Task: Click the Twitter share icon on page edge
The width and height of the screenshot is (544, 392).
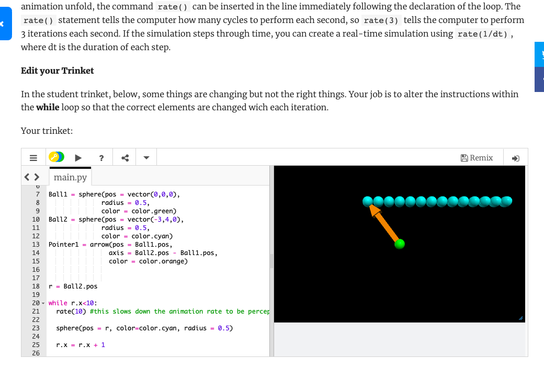Action: (539, 54)
